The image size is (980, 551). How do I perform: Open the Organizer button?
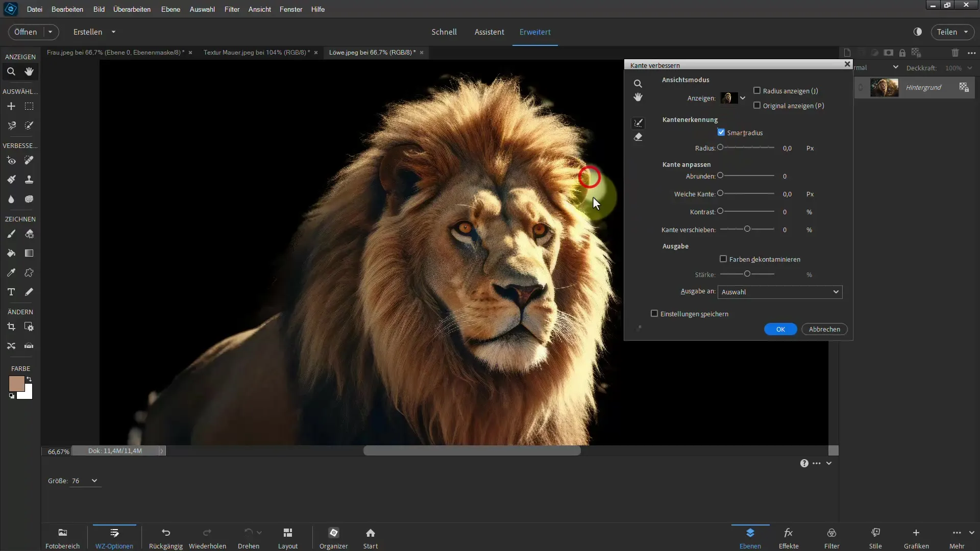(334, 538)
